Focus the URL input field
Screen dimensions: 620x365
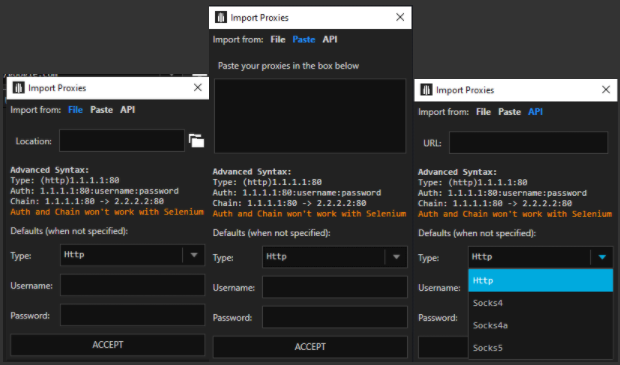coord(528,142)
